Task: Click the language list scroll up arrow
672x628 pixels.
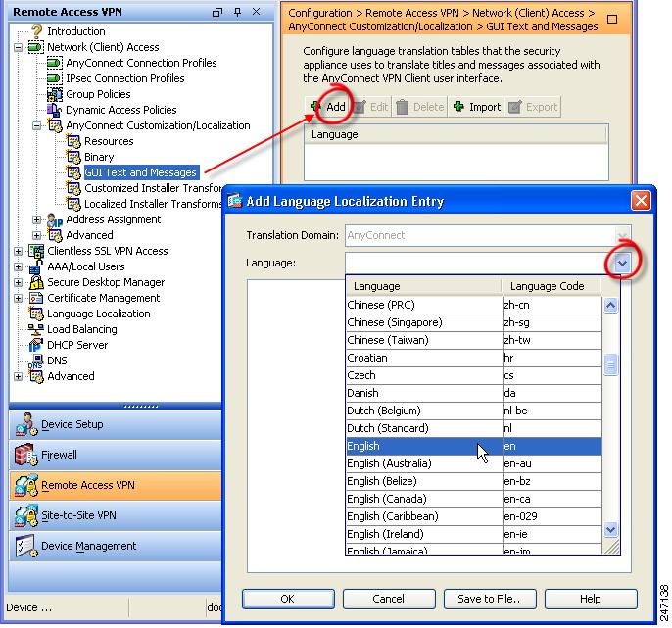Action: (x=610, y=306)
